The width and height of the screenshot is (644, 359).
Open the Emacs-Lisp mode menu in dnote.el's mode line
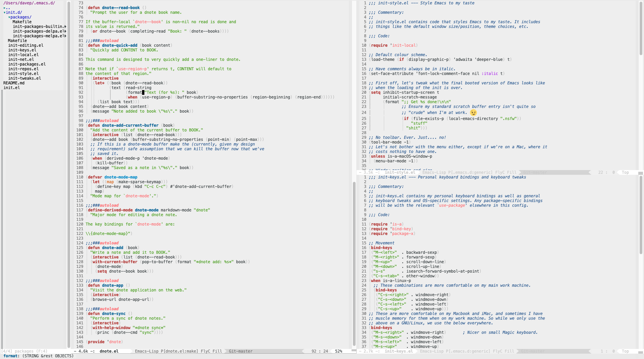tap(148, 351)
